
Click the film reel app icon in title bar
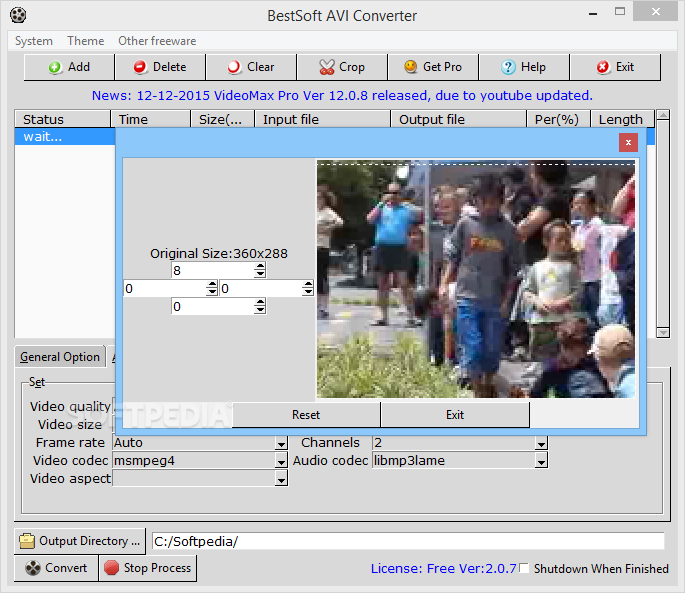coord(18,15)
